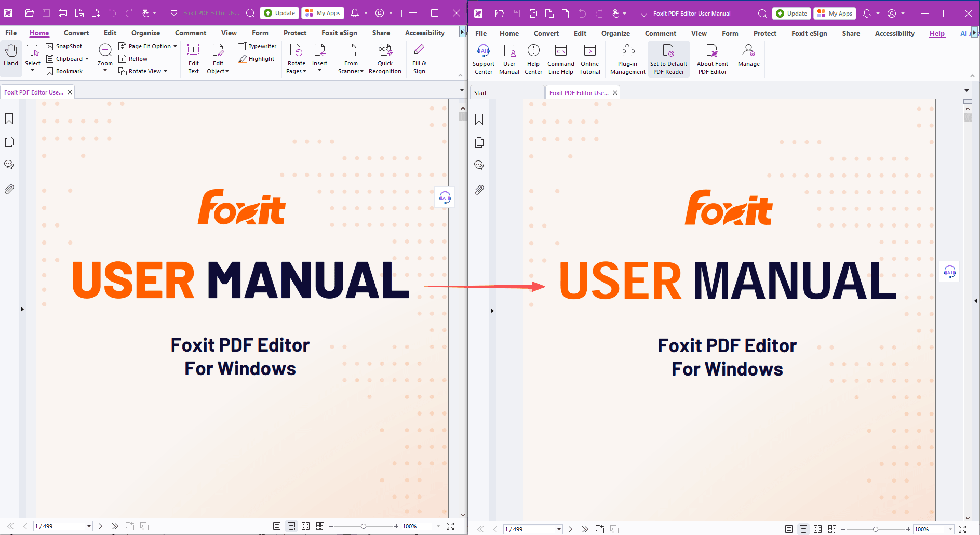Click AI assistant icon in left window

(445, 197)
